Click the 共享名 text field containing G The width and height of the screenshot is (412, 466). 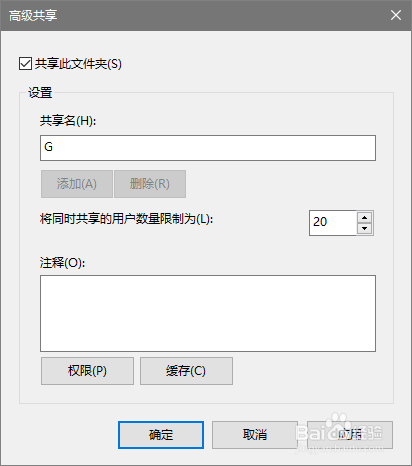tap(208, 148)
